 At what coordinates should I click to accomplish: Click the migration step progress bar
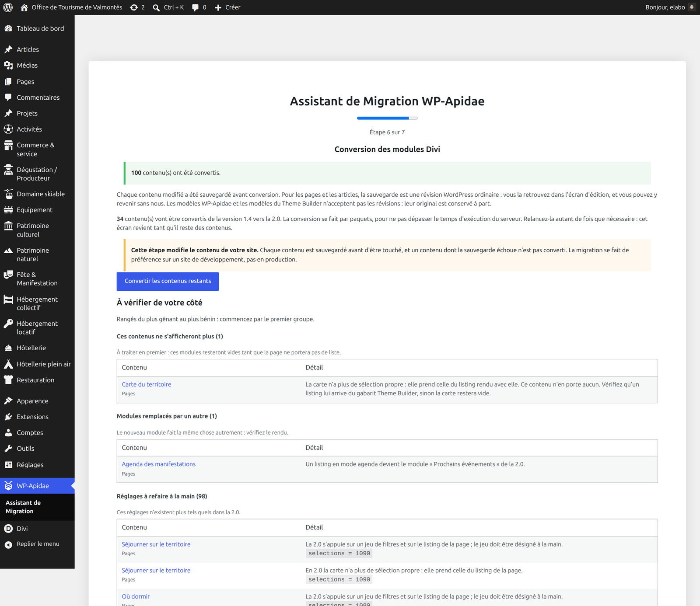point(387,118)
